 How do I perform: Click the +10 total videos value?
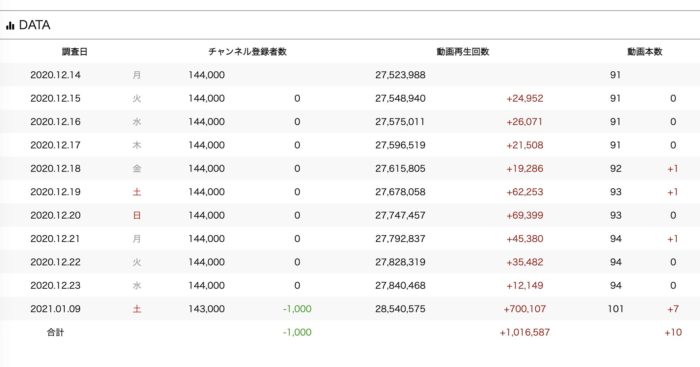click(x=673, y=332)
